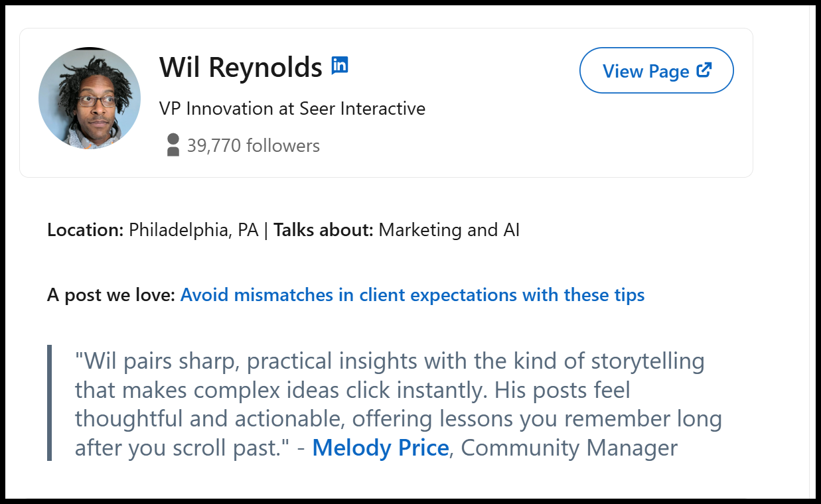
Task: Click the Wil Reynolds name heading
Action: pyautogui.click(x=240, y=67)
